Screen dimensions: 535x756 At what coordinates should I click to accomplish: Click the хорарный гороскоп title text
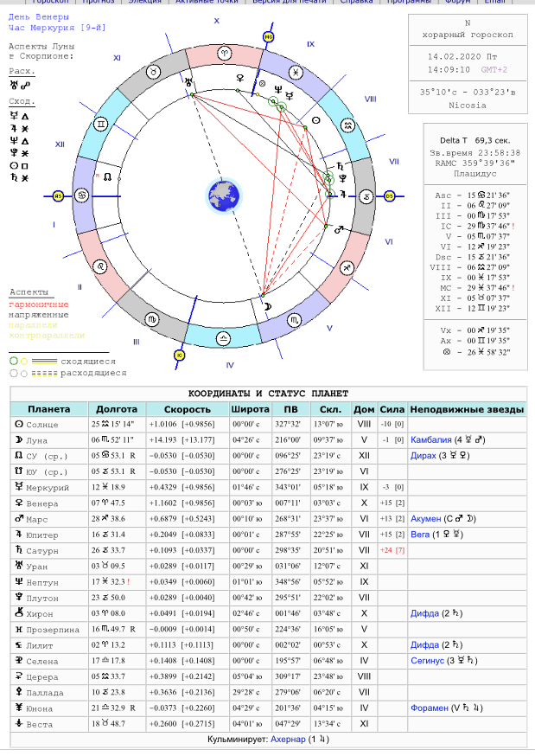[468, 35]
